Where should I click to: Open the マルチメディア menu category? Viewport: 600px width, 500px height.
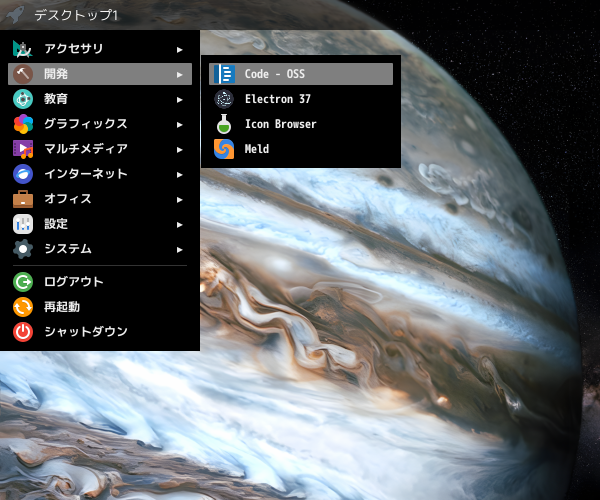pyautogui.click(x=100, y=149)
